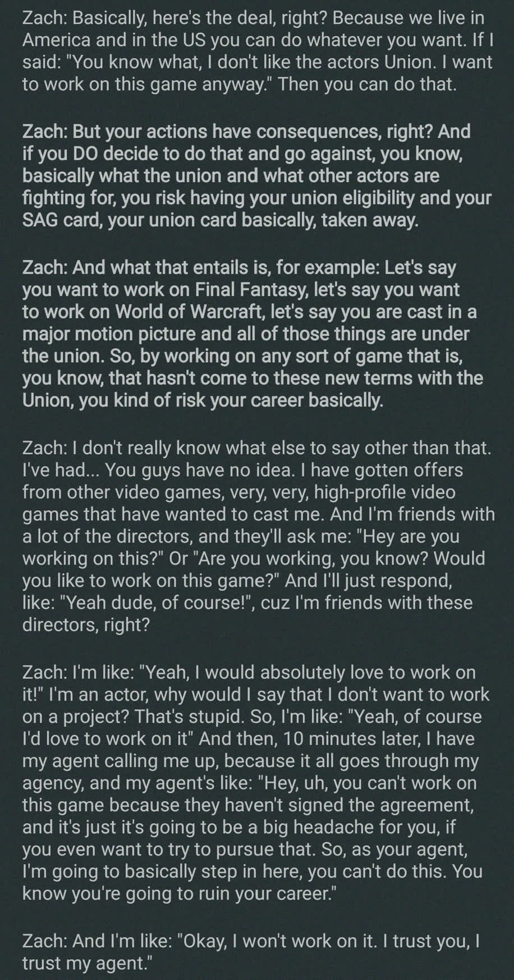Click the phrase "SAG card"

57,220
